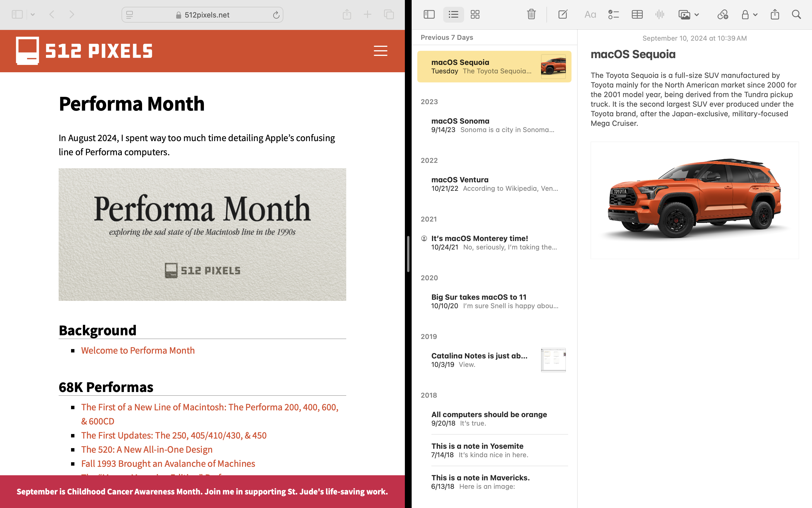This screenshot has height=508, width=812.
Task: Click the Toyota Sequoia image in note
Action: point(694,200)
